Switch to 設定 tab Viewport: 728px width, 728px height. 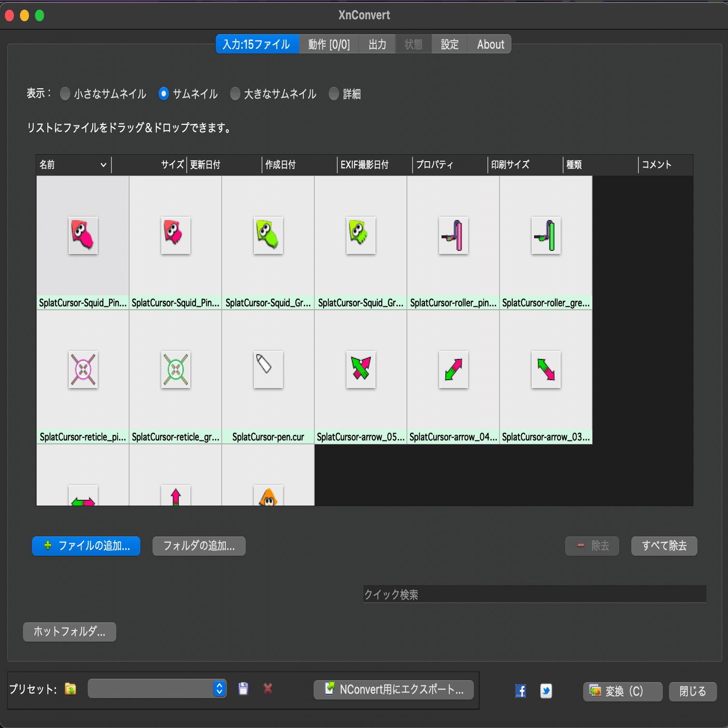pyautogui.click(x=450, y=44)
